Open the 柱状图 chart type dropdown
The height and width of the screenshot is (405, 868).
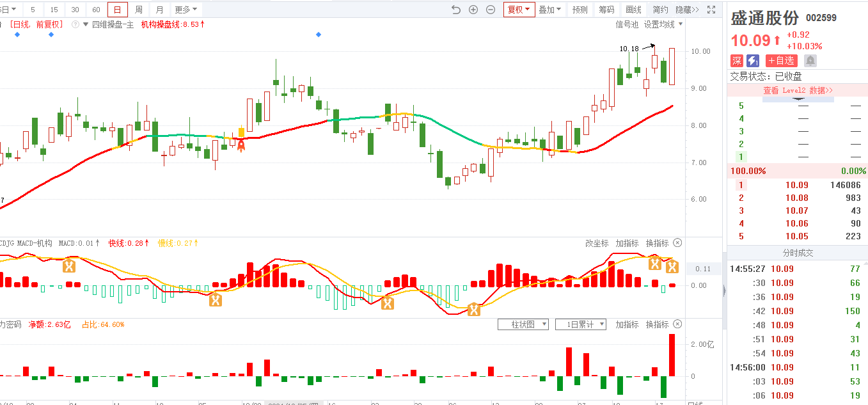523,324
